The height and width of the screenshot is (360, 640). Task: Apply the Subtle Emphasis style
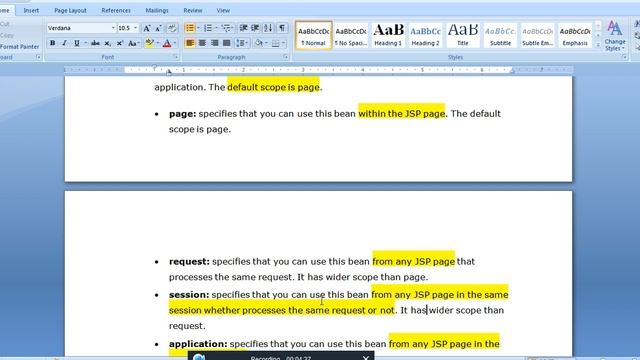[538, 36]
